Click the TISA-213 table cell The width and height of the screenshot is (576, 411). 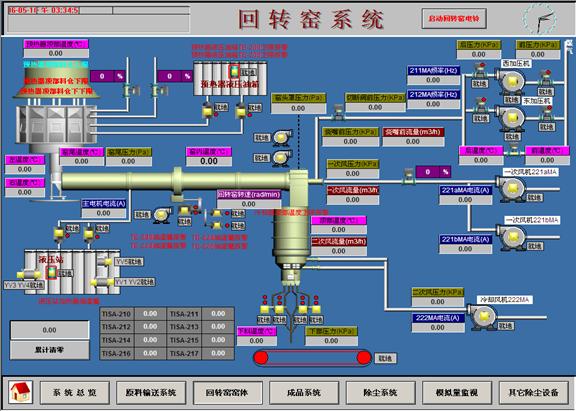(x=184, y=327)
